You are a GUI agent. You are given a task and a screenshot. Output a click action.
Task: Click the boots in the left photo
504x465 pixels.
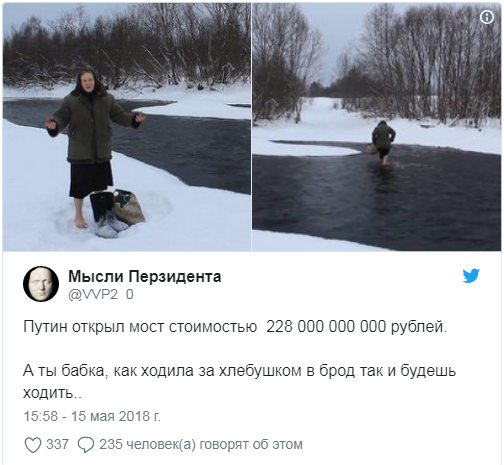[x=107, y=214]
